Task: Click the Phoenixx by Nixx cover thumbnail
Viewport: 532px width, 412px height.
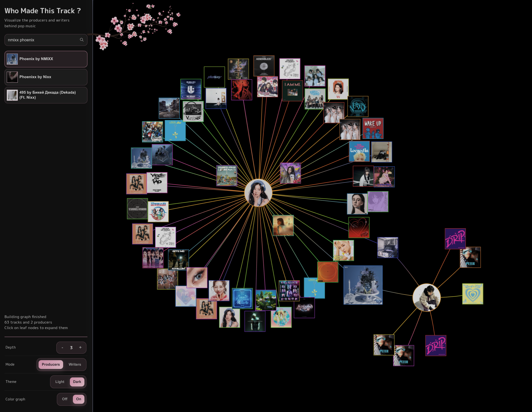Action: point(12,77)
